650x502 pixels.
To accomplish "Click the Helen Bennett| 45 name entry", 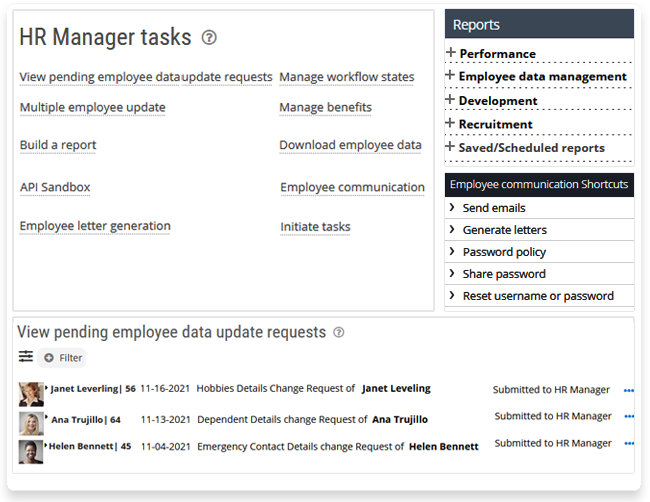I will pos(90,446).
